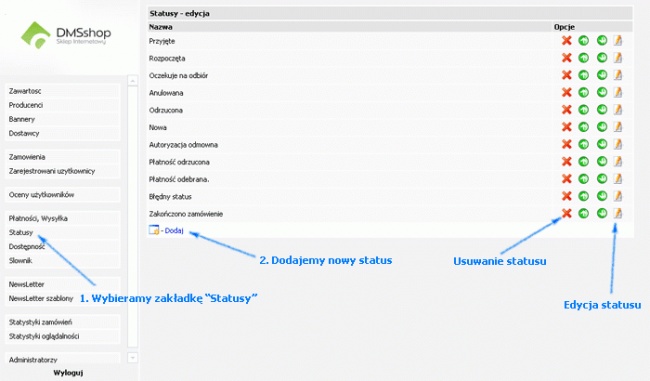The height and width of the screenshot is (381, 650).
Task: Open Statystyki zamówień in the sidebar
Action: click(x=41, y=322)
